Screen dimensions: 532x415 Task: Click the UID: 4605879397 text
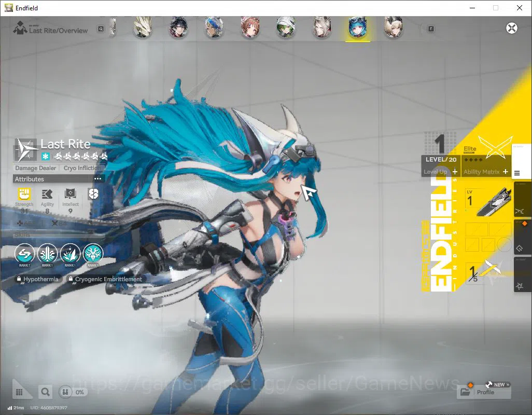(49, 408)
